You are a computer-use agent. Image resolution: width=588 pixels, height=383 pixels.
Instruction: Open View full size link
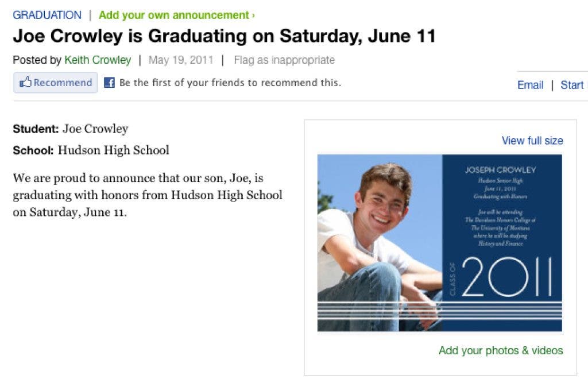532,141
